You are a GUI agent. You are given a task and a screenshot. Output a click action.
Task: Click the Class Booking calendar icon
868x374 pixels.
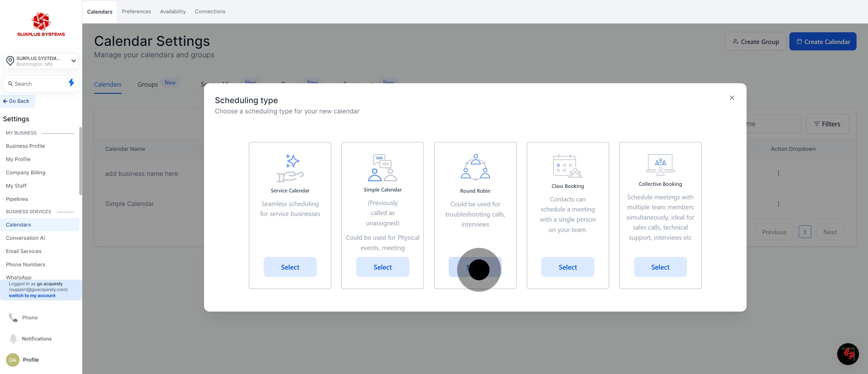(x=568, y=166)
